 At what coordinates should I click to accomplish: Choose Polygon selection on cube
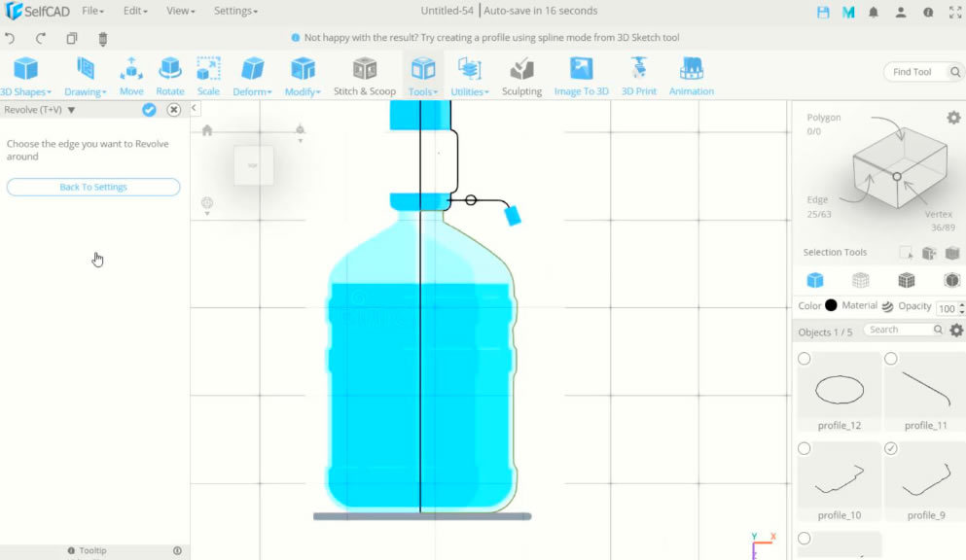tap(824, 118)
